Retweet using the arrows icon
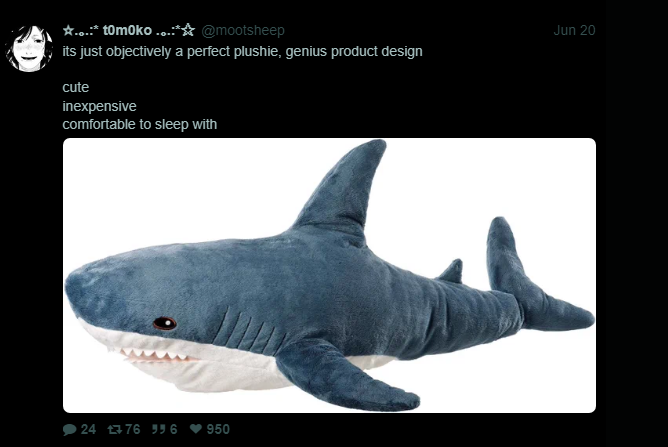This screenshot has width=668, height=447. pyautogui.click(x=114, y=429)
